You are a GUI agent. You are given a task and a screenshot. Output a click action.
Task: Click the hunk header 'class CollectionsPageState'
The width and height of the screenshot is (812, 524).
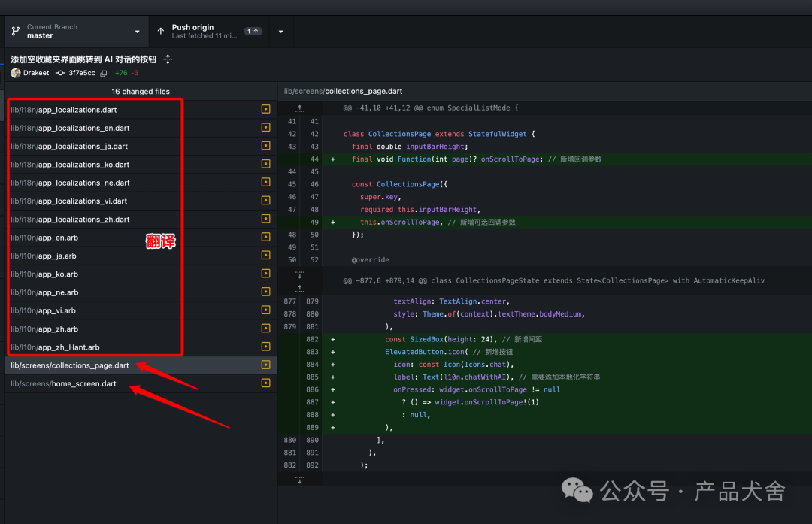553,280
